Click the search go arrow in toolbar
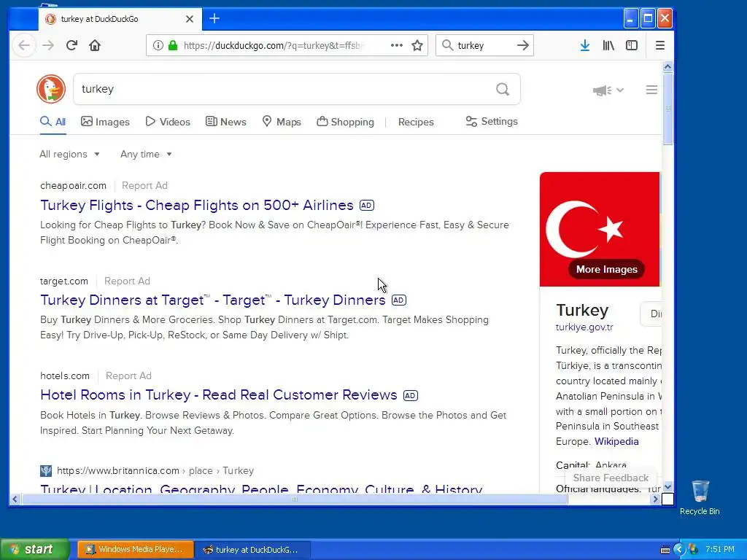 [522, 45]
